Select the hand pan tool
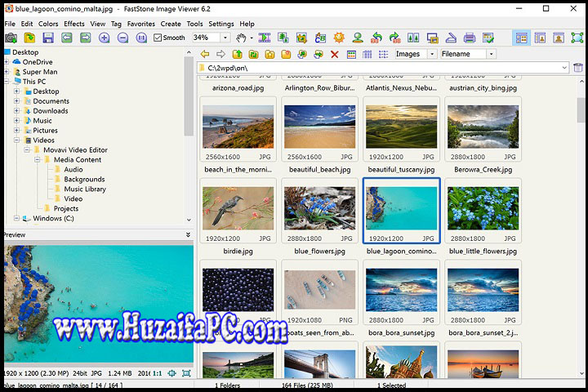The width and height of the screenshot is (588, 392). click(241, 38)
